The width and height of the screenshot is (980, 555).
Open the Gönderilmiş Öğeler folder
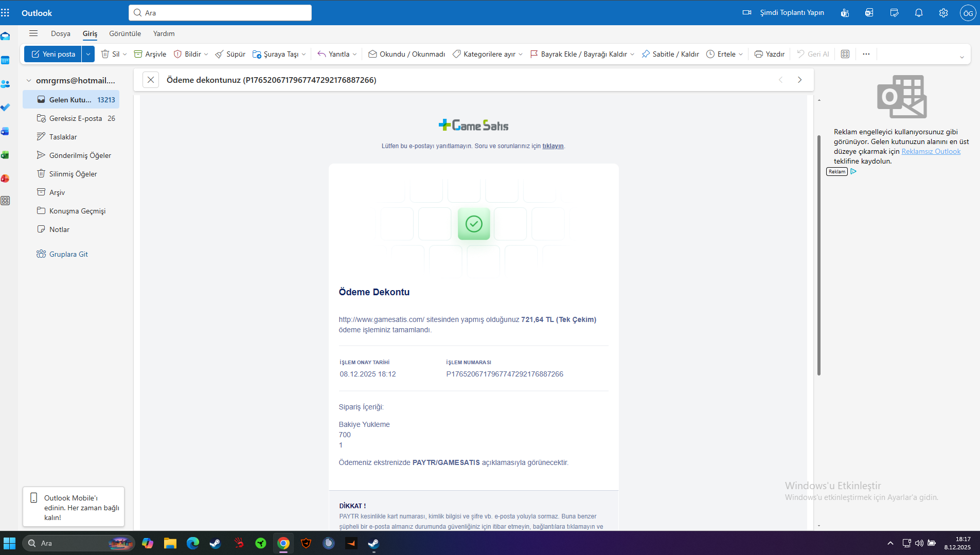(71, 155)
